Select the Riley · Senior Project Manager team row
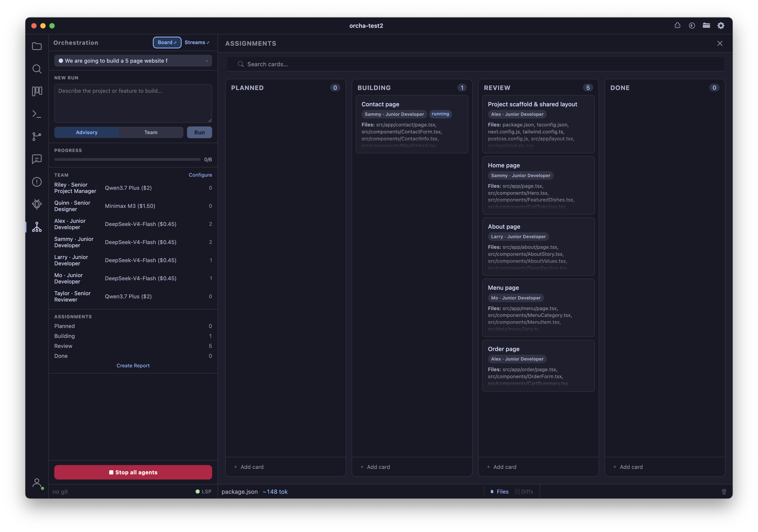 pos(133,188)
